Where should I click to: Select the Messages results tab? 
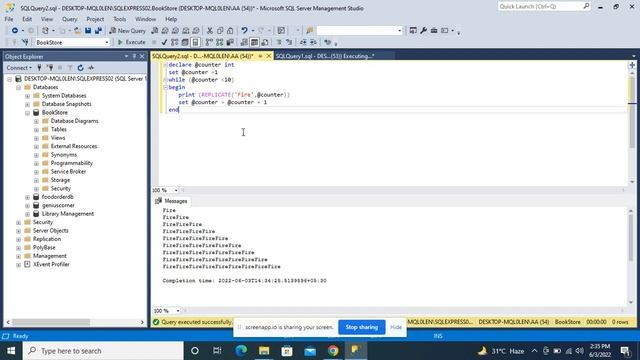click(x=171, y=201)
